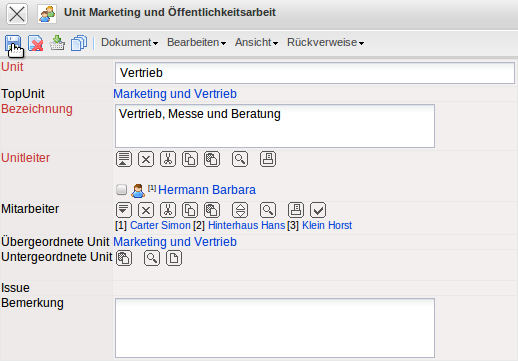This screenshot has width=518, height=361.
Task: Open the Ansicht dropdown menu
Action: 256,43
